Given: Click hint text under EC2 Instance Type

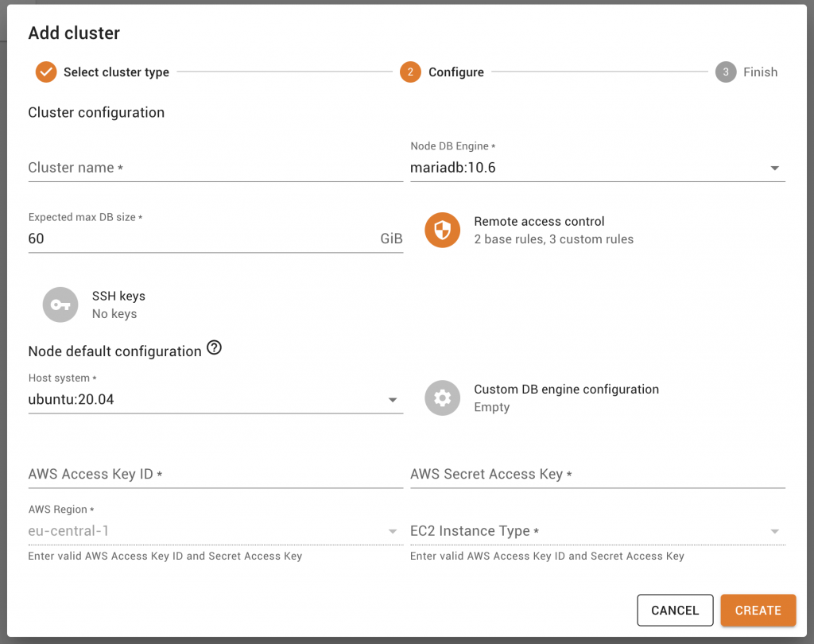Looking at the screenshot, I should [x=547, y=557].
